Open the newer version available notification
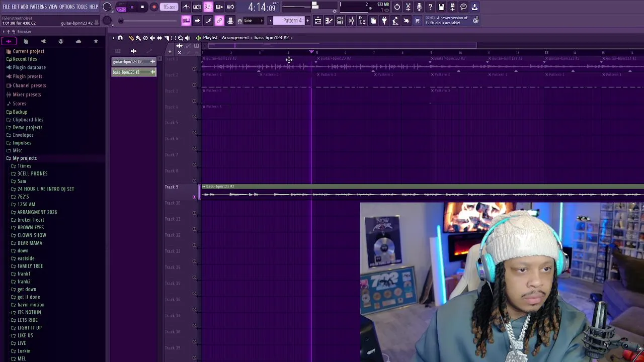 coord(451,20)
